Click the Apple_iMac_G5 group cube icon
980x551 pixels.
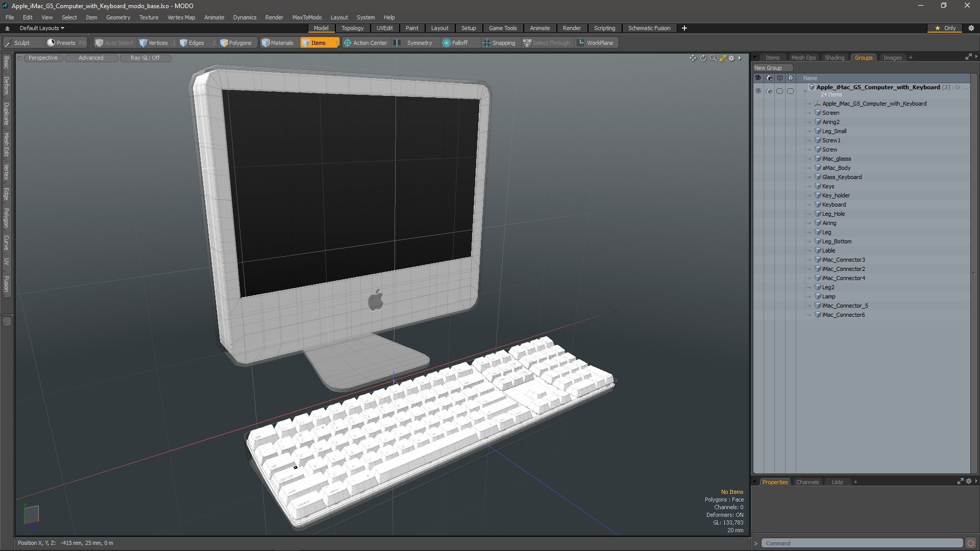coord(812,87)
